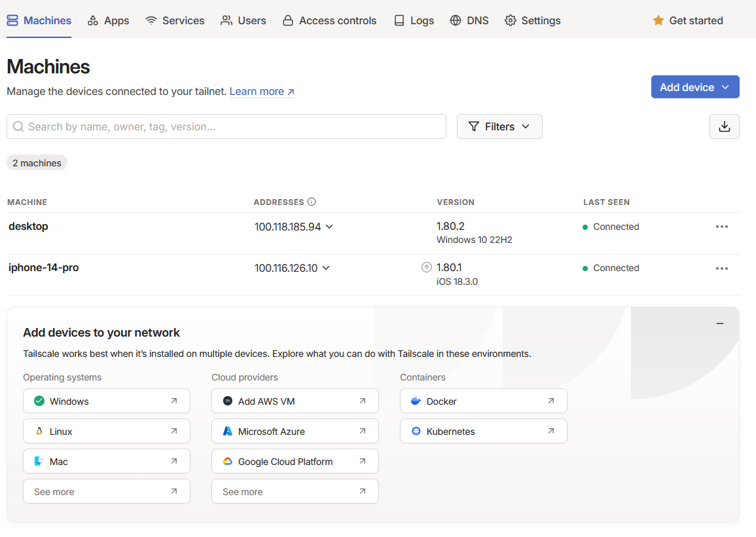Open the Windows install option

click(107, 401)
